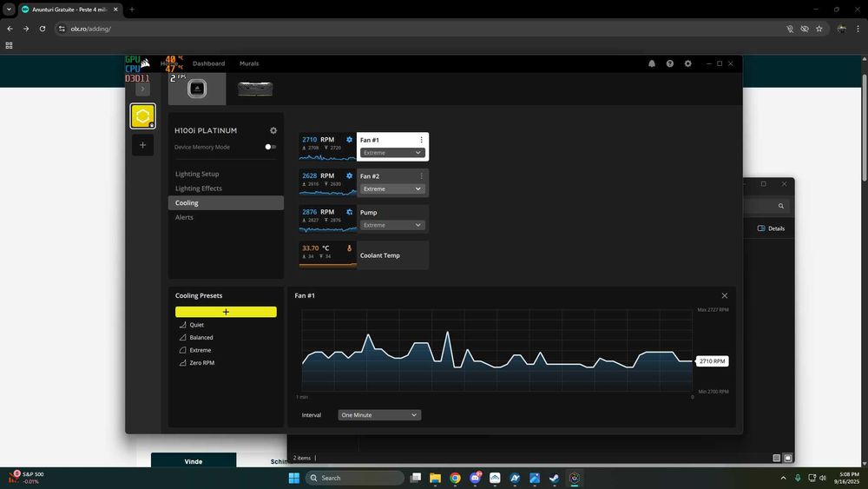Open File Explorer from the taskbar
Image resolution: width=868 pixels, height=489 pixels.
click(x=435, y=478)
